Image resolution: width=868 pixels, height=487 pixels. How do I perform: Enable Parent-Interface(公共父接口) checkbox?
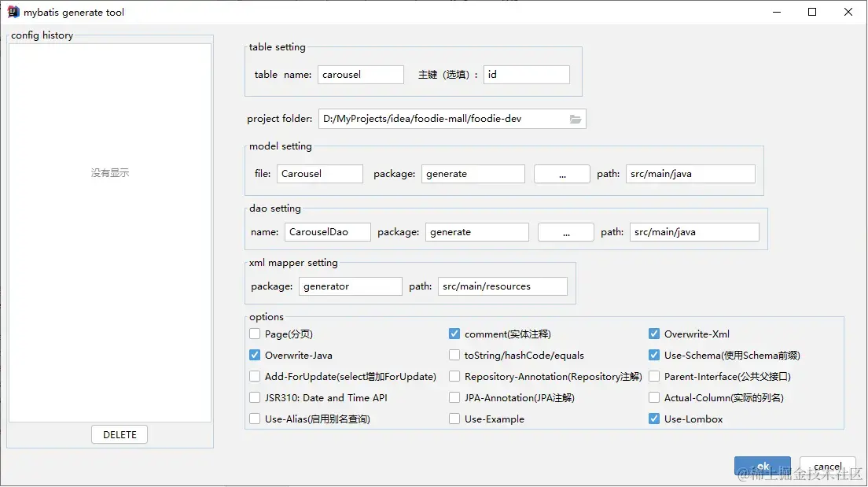654,377
